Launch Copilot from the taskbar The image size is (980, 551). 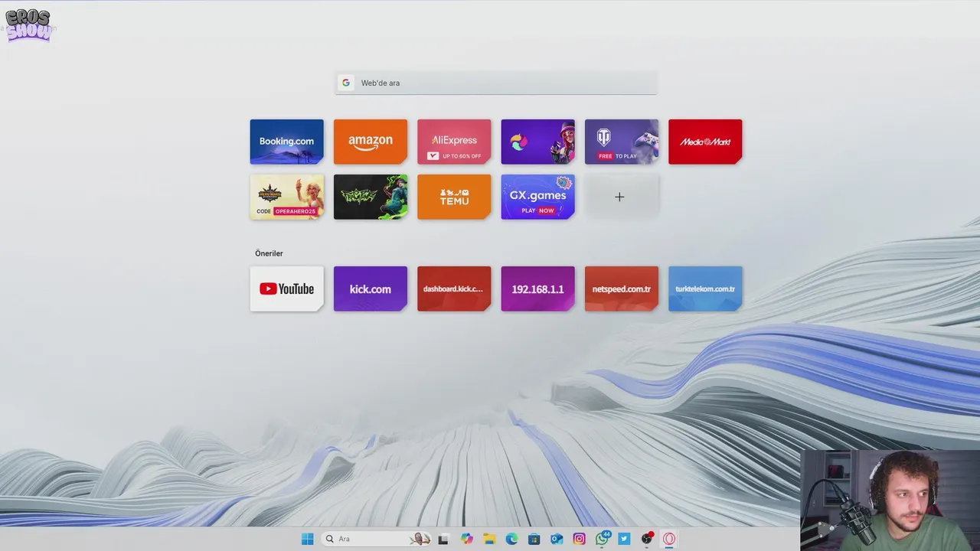[x=467, y=539]
